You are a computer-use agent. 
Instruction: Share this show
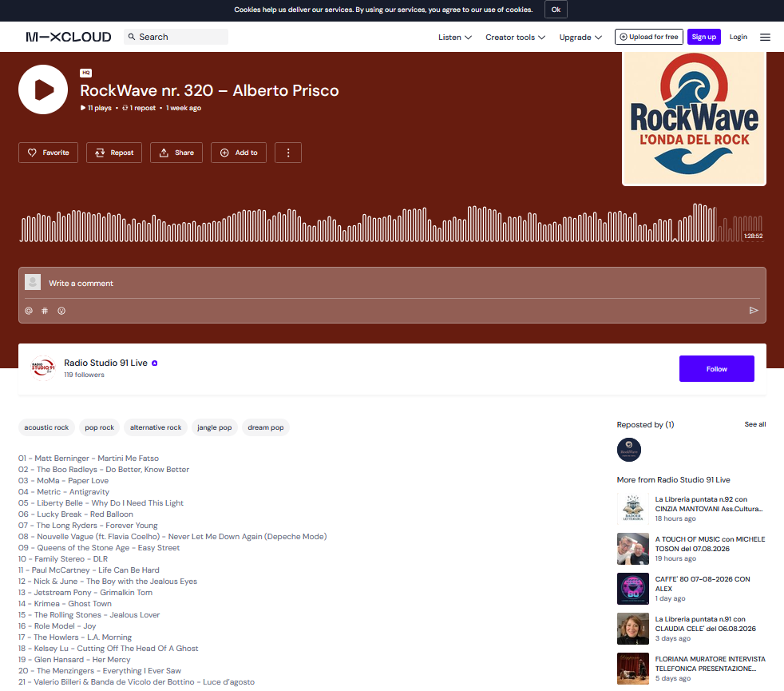pos(176,153)
